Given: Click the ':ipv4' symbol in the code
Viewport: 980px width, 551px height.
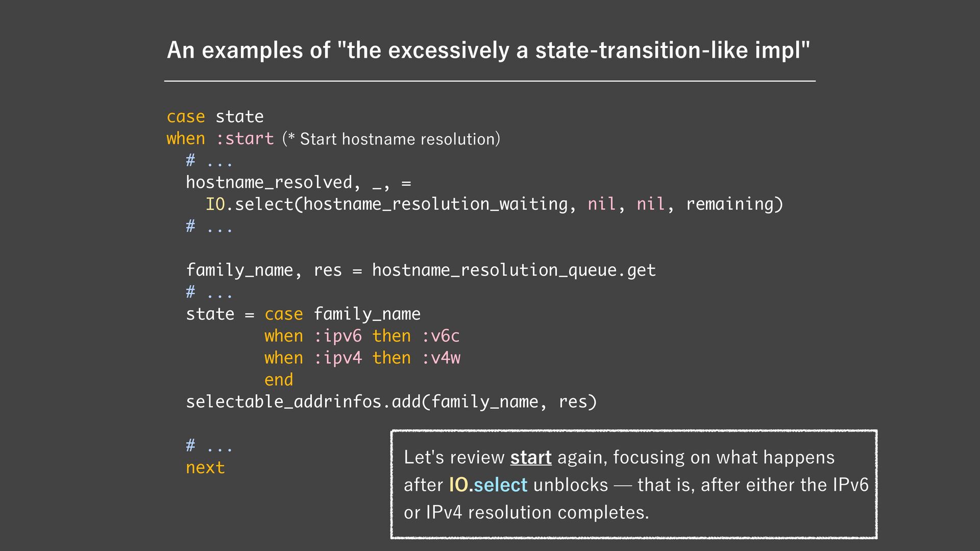Looking at the screenshot, I should 337,358.
